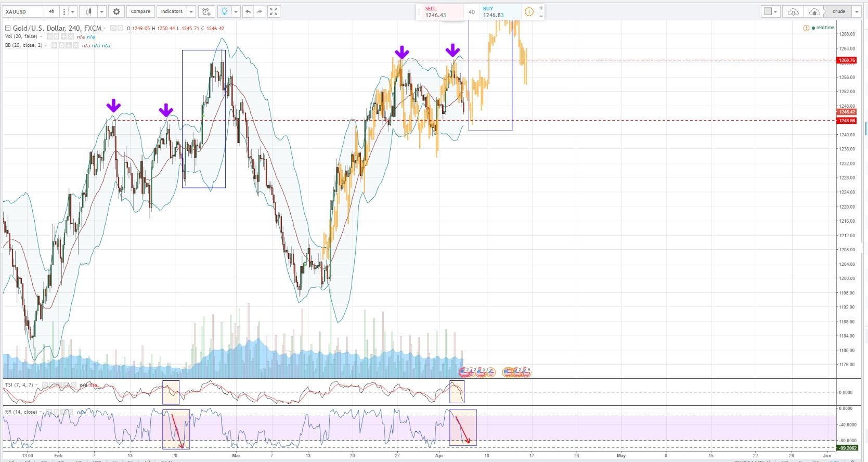
Task: Click the load chart cloud download icon
Action: [x=793, y=11]
